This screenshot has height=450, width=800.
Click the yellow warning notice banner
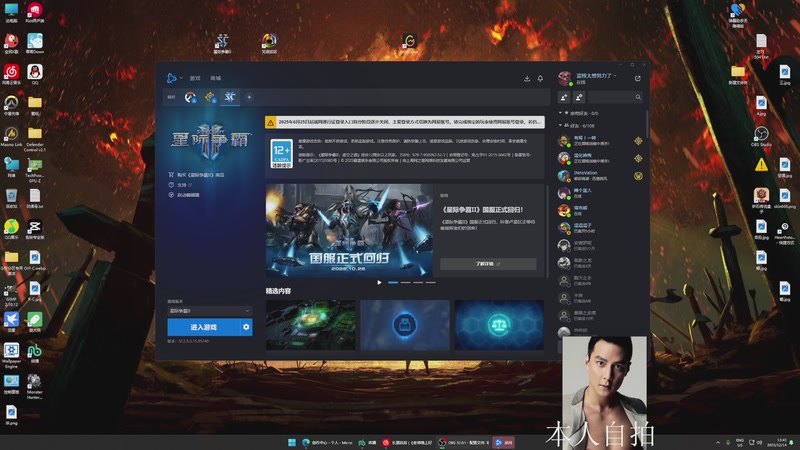(405, 122)
